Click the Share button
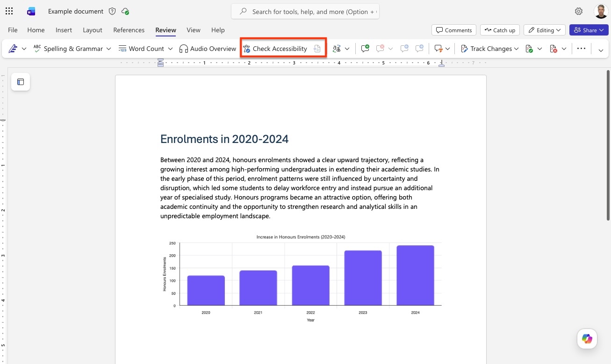611x364 pixels. pos(589,30)
